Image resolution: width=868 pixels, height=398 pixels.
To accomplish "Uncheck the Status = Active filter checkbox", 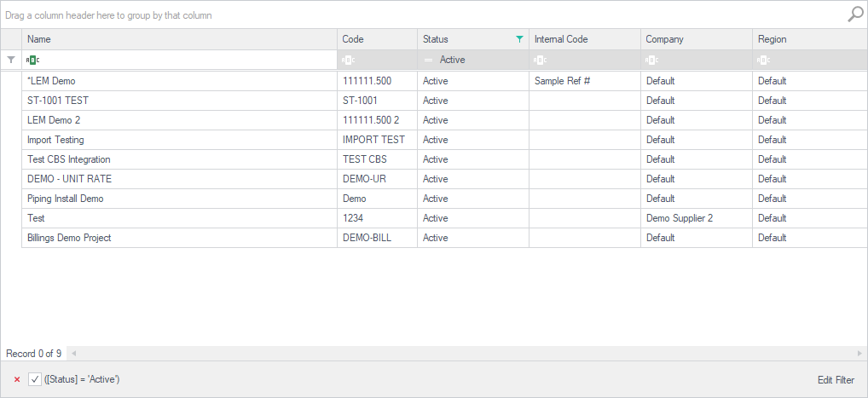I will point(35,379).
